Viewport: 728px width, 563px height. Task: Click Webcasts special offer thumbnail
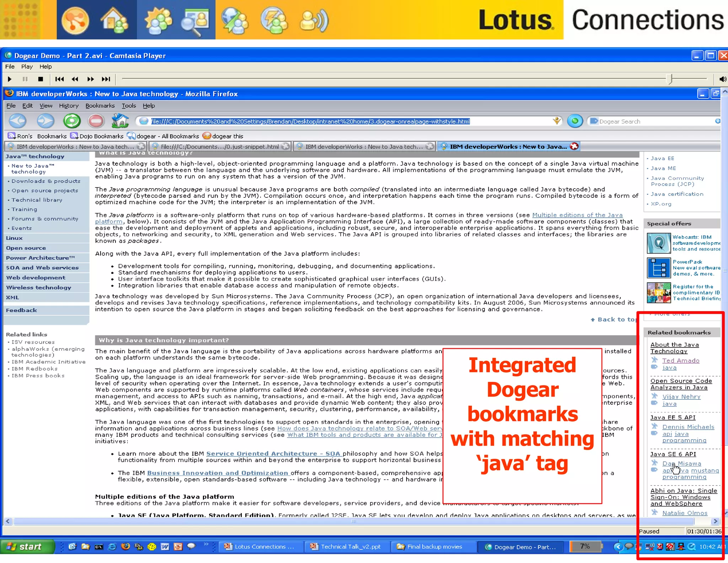pyautogui.click(x=659, y=243)
